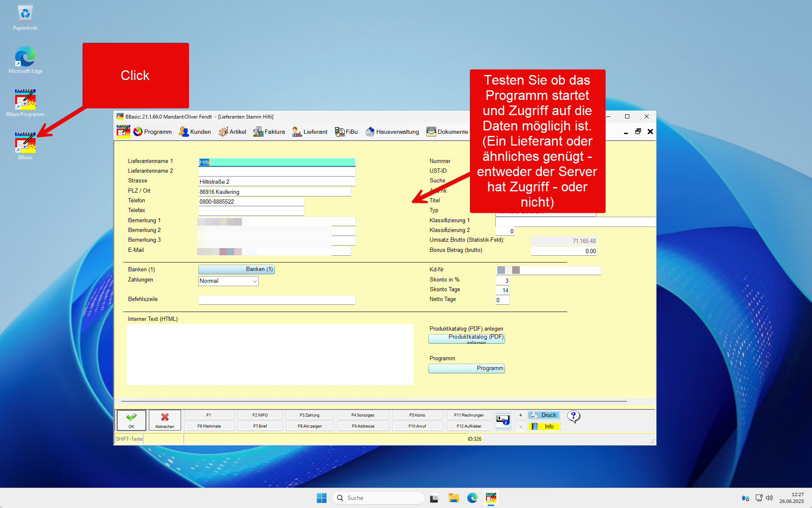Click the Banken (1) button
The height and width of the screenshot is (508, 812).
pos(236,269)
